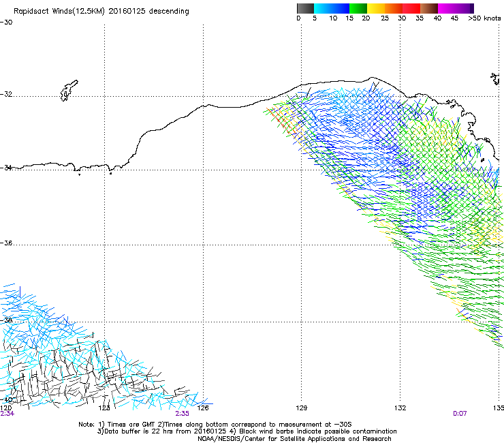The width and height of the screenshot is (504, 443).
Task: Click legend tick label '45'
Action: tap(454, 18)
